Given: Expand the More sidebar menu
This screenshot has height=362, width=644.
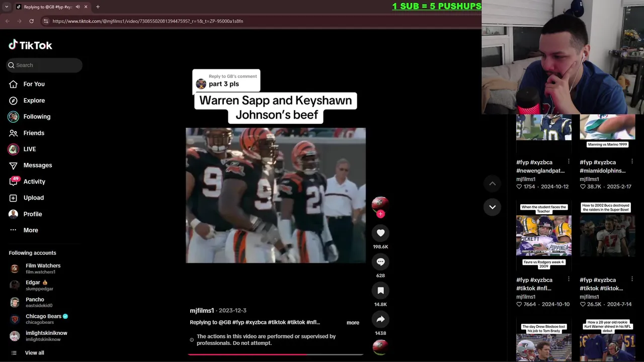Looking at the screenshot, I should click(30, 230).
